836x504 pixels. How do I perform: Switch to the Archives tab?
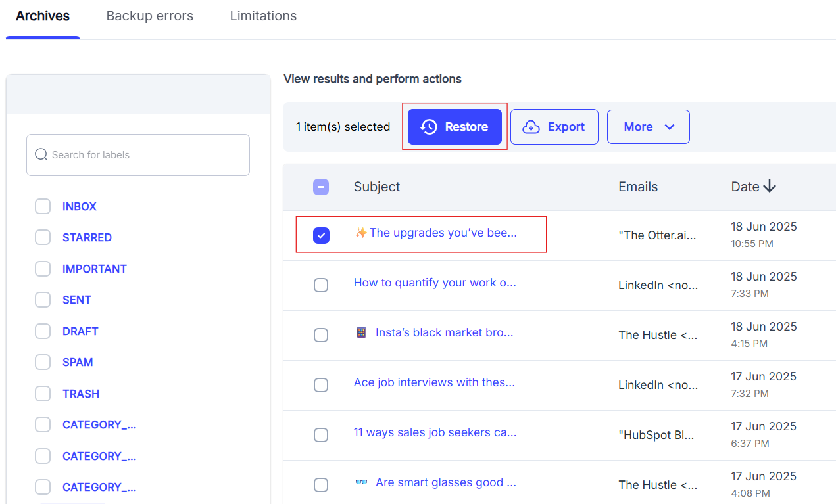coord(43,16)
